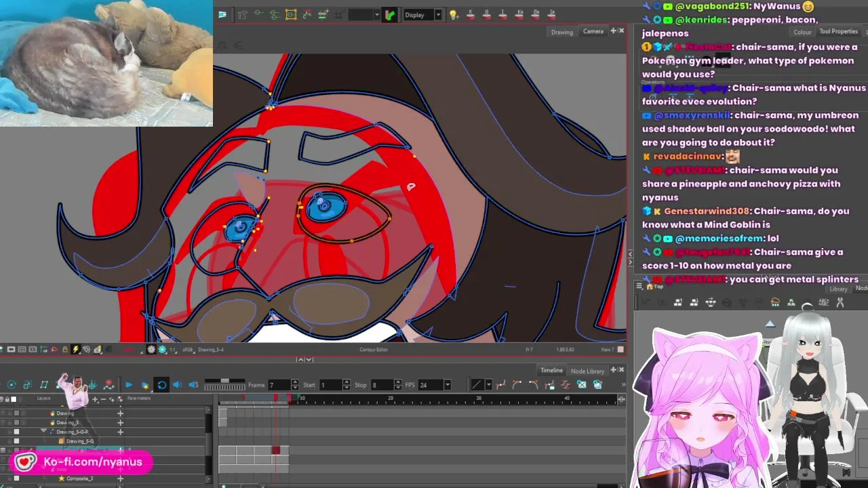Viewport: 868px width, 488px height.
Task: Click the Frame number input field
Action: click(279, 385)
